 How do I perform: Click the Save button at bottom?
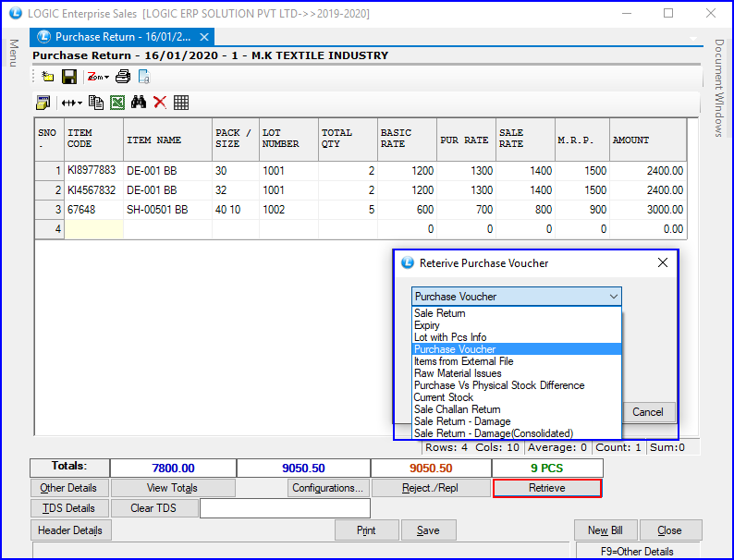click(428, 530)
